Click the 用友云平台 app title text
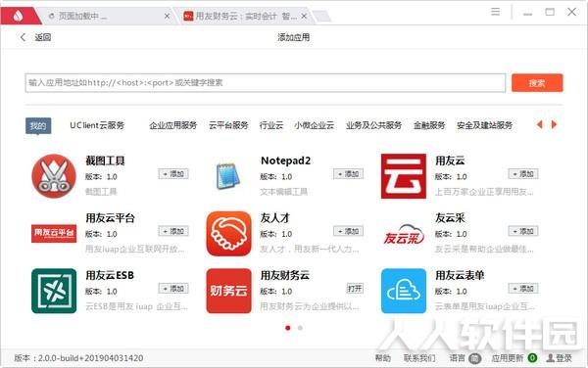Image resolution: width=588 pixels, height=368 pixels. coord(110,218)
